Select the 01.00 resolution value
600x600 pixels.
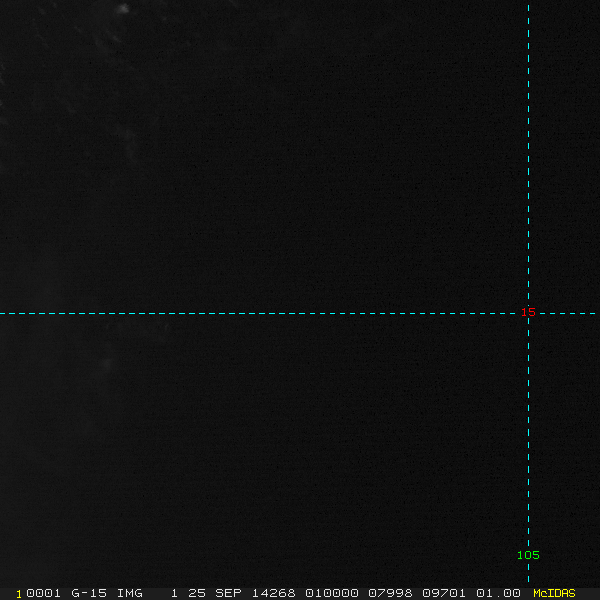(499, 593)
